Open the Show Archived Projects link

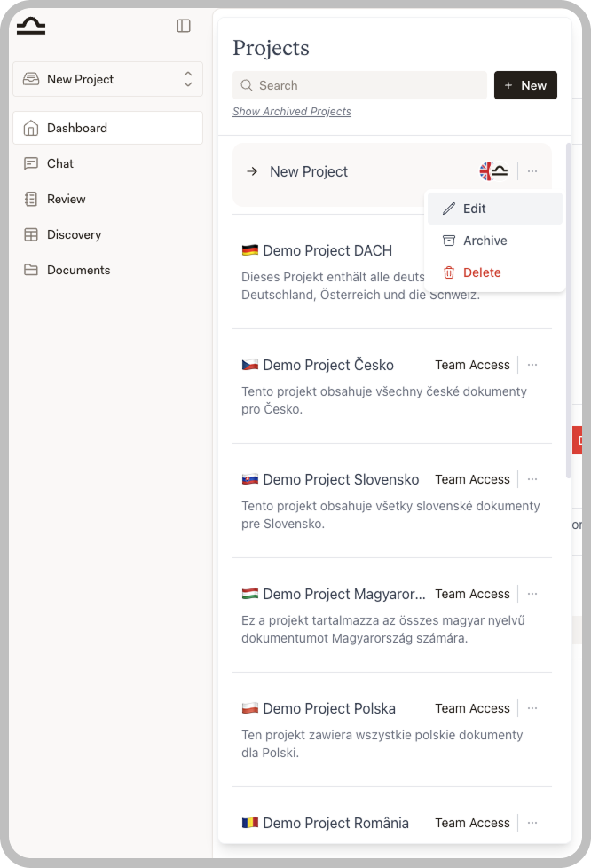point(292,111)
